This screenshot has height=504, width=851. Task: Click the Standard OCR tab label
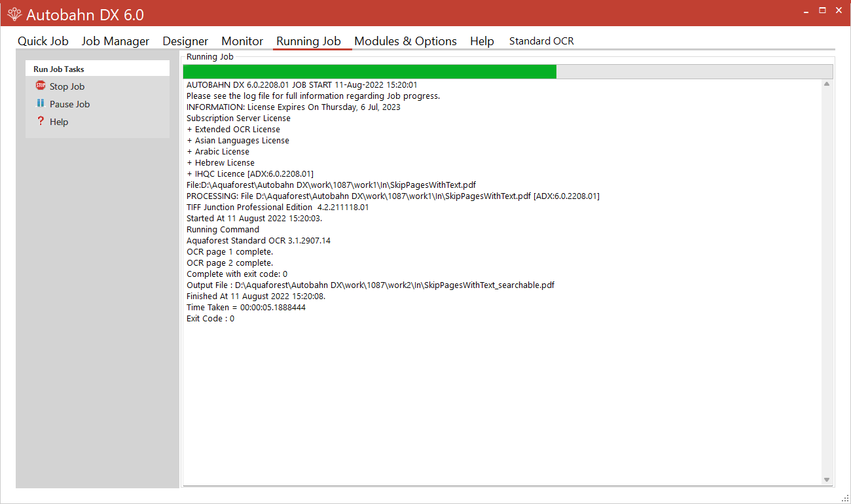pyautogui.click(x=541, y=41)
